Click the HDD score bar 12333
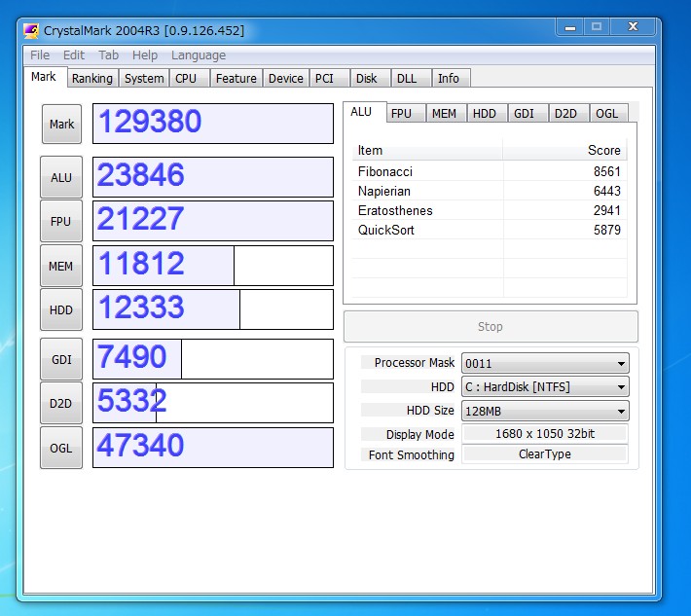This screenshot has height=616, width=691. 213,309
